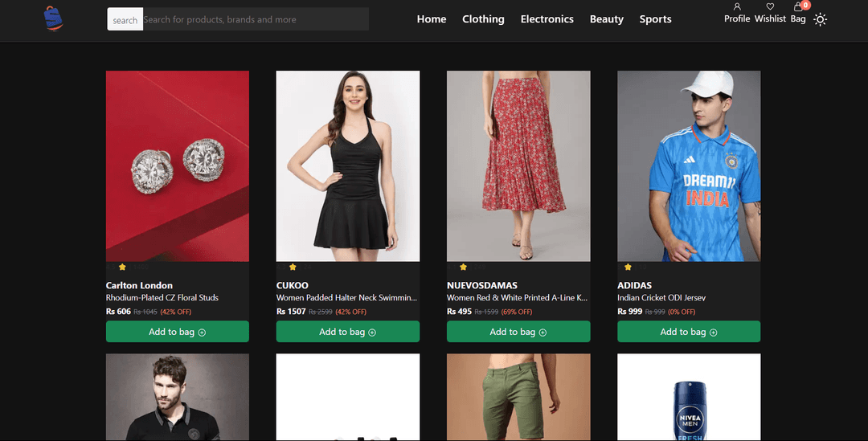868x441 pixels.
Task: Click the search button
Action: click(x=125, y=19)
